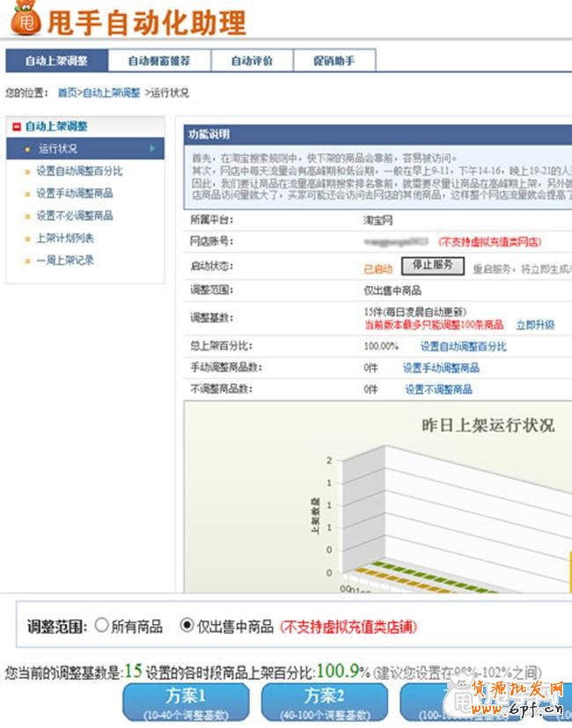Choose the 方案1 button
The height and width of the screenshot is (728, 572).
[186, 702]
